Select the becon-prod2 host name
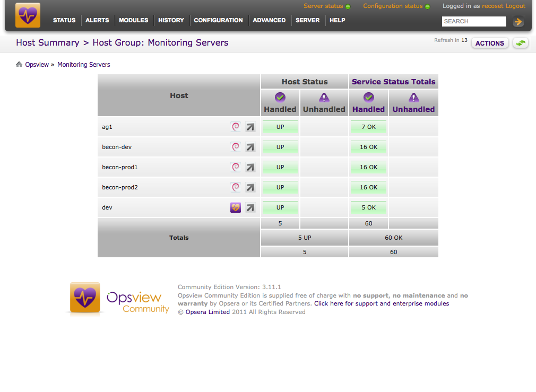 (119, 187)
